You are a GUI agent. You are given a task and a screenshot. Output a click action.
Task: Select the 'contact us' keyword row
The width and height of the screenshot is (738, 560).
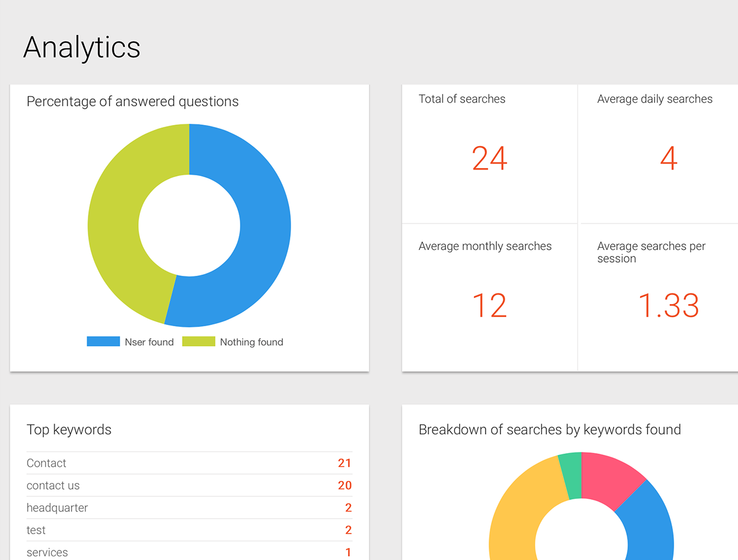189,485
